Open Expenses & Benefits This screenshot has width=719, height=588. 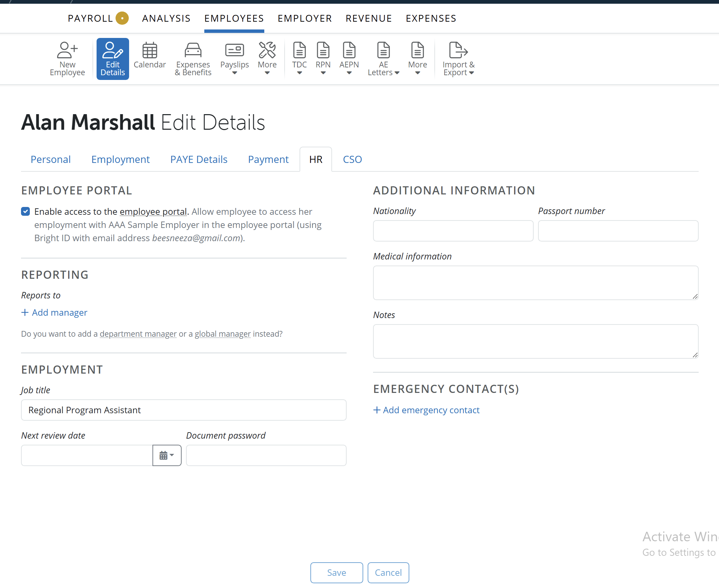click(x=193, y=59)
